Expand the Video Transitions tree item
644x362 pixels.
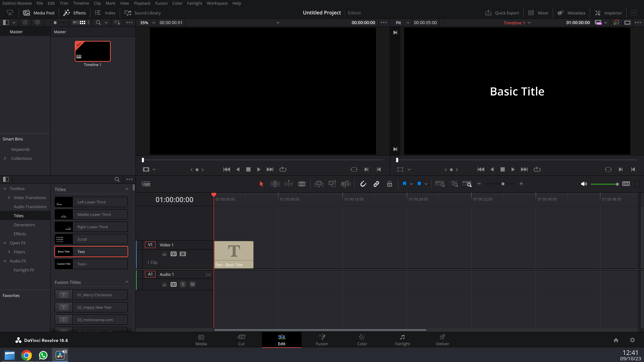(x=9, y=198)
